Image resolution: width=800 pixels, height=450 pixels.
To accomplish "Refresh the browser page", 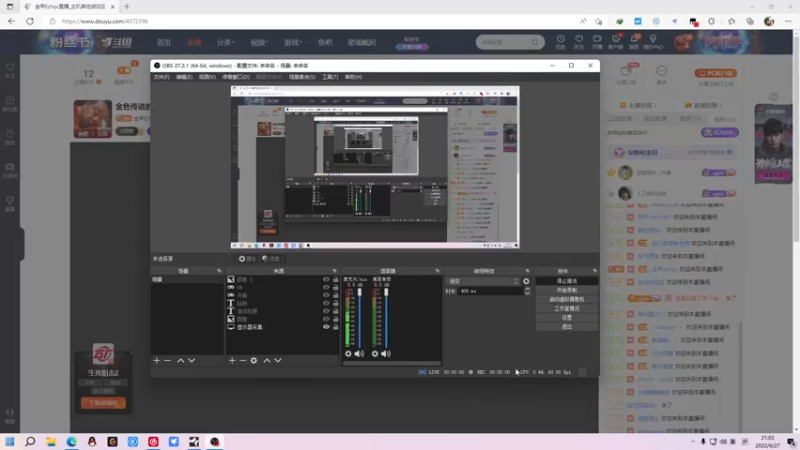I will tap(30, 21).
